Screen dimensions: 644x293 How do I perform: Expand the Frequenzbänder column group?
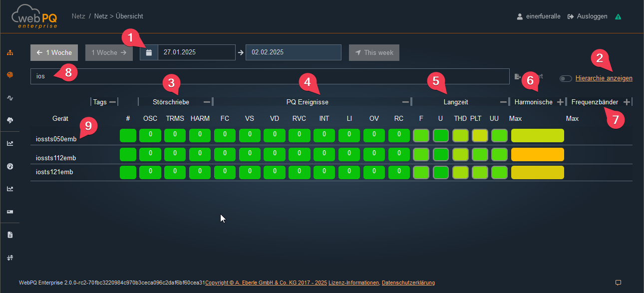[627, 102]
